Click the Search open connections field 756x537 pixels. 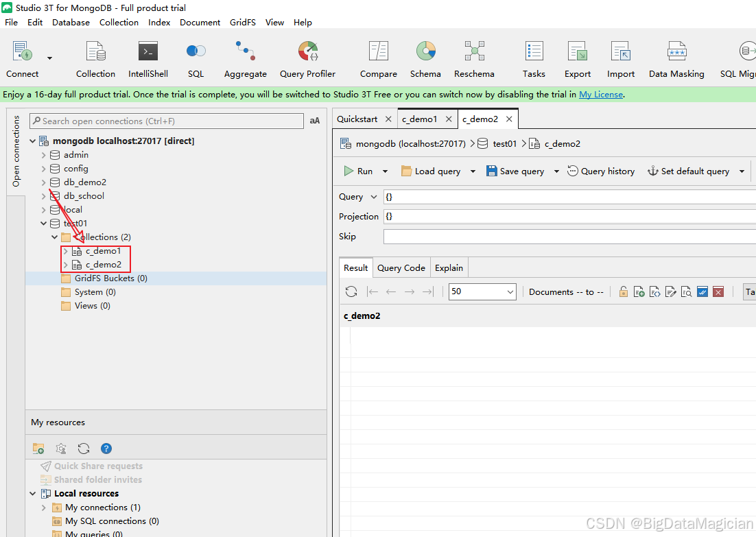[167, 121]
